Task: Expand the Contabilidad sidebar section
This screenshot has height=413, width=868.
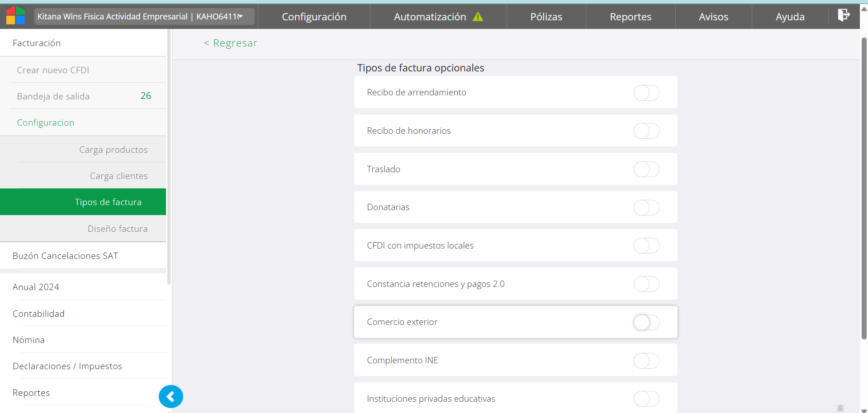Action: (x=38, y=314)
